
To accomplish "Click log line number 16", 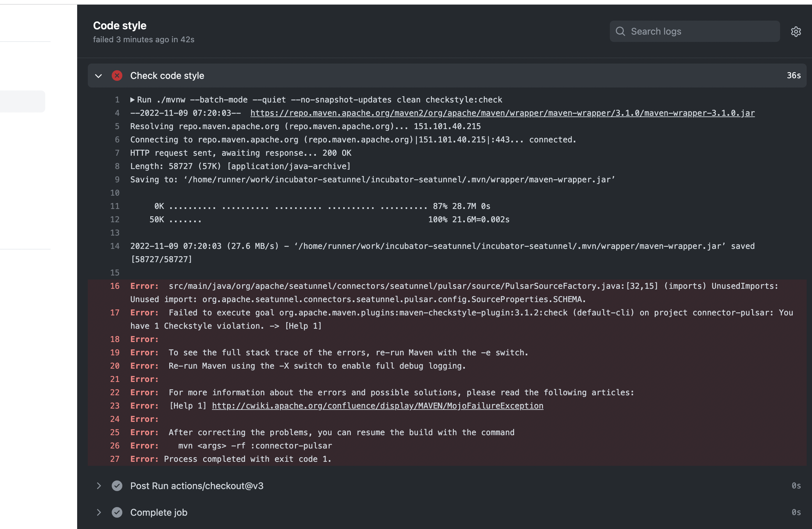I will coord(115,286).
